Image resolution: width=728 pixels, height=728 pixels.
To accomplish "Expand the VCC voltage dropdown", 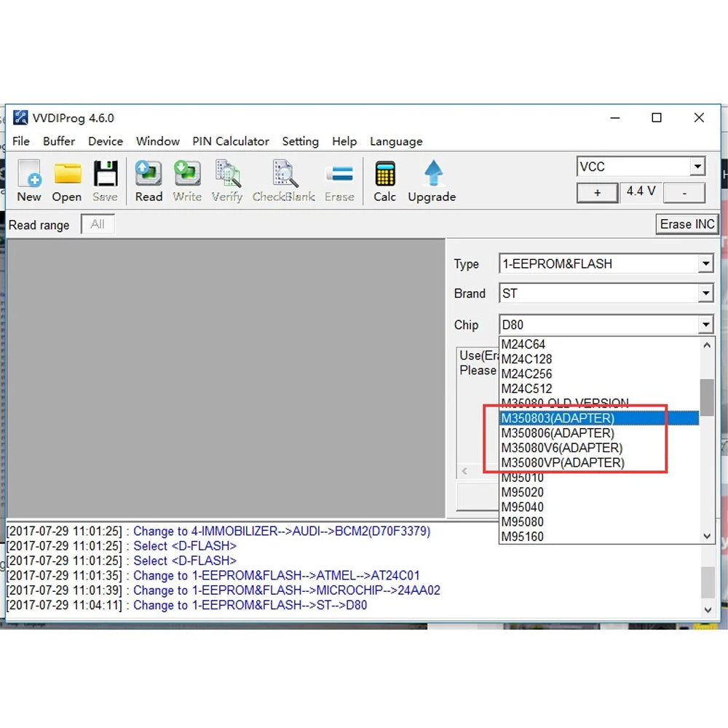I will click(697, 167).
